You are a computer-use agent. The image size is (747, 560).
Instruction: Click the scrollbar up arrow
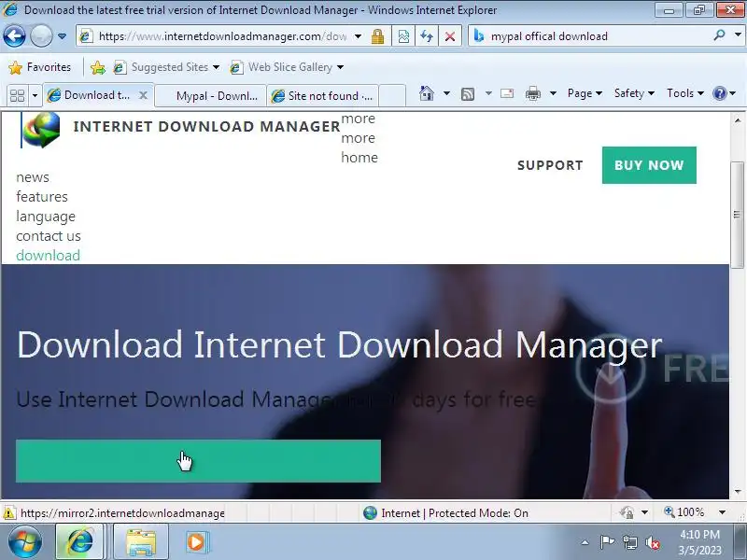point(738,120)
